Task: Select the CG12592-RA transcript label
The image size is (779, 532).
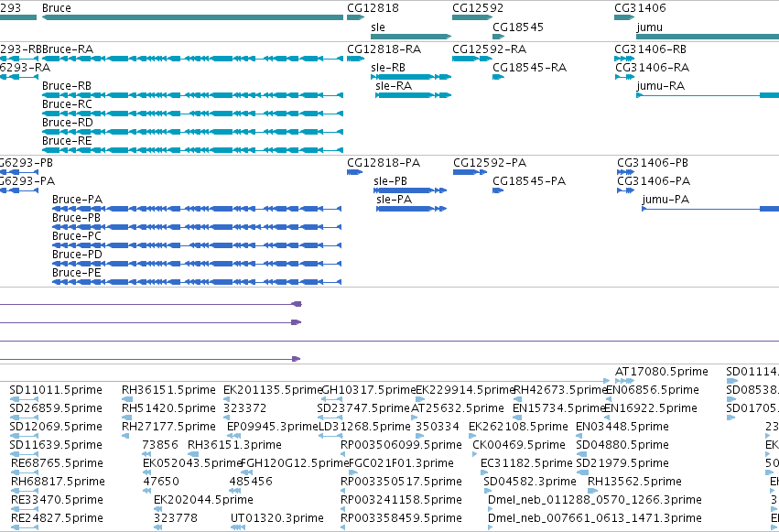Action: coord(489,49)
